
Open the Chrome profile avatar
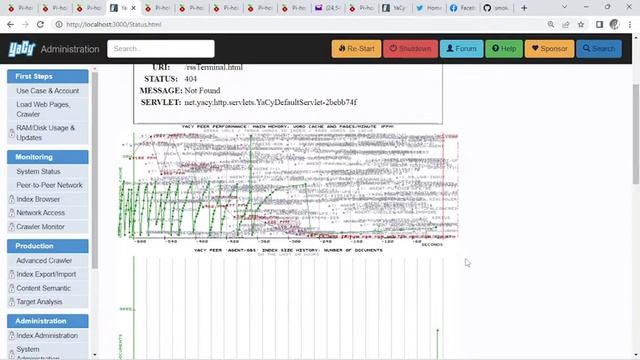point(614,24)
